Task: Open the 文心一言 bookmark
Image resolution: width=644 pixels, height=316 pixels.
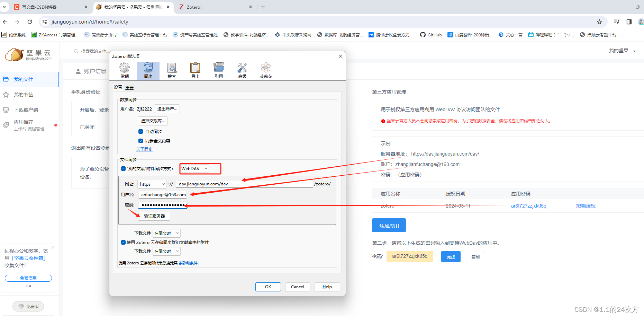Action: point(510,35)
